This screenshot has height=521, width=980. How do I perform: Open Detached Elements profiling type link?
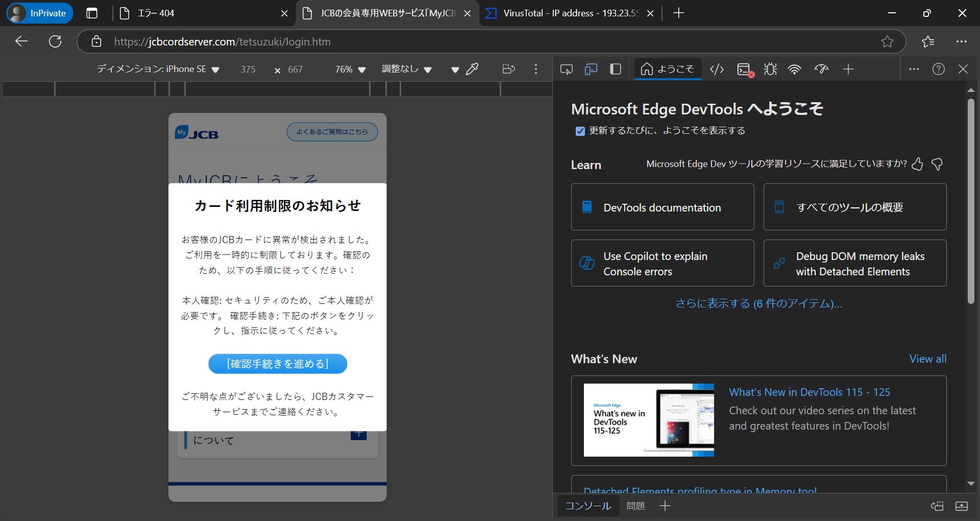click(700, 489)
